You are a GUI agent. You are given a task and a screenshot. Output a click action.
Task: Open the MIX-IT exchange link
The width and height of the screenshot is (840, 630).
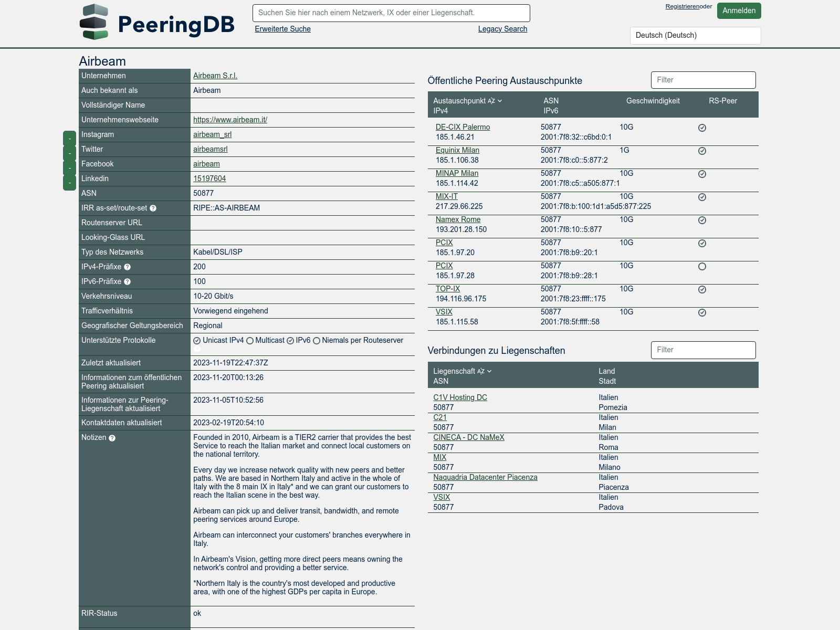coord(446,196)
